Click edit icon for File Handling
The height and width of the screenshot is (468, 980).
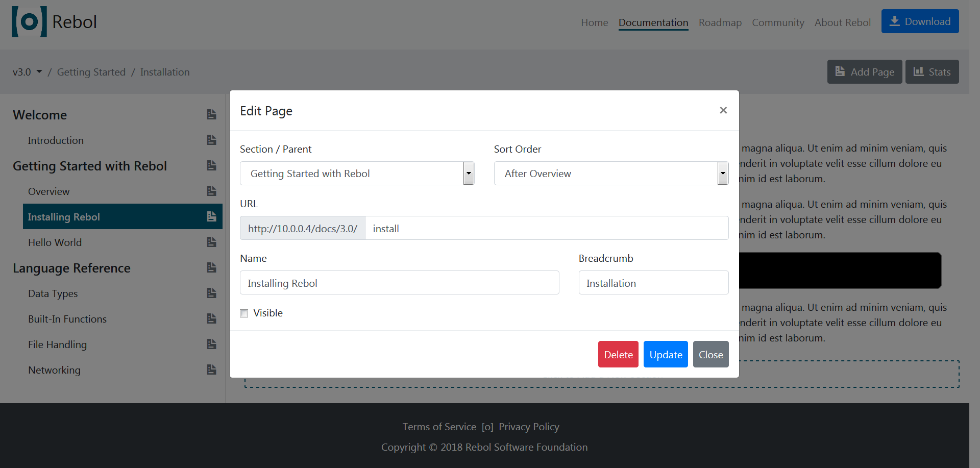pos(211,344)
